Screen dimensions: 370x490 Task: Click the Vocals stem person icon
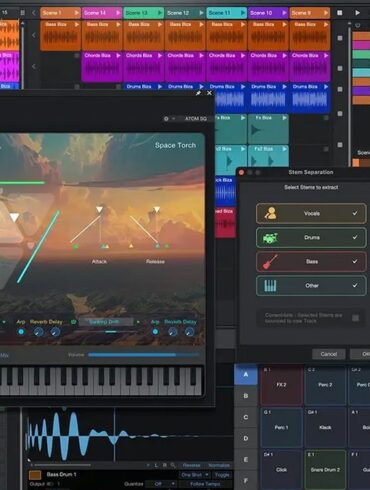(270, 213)
